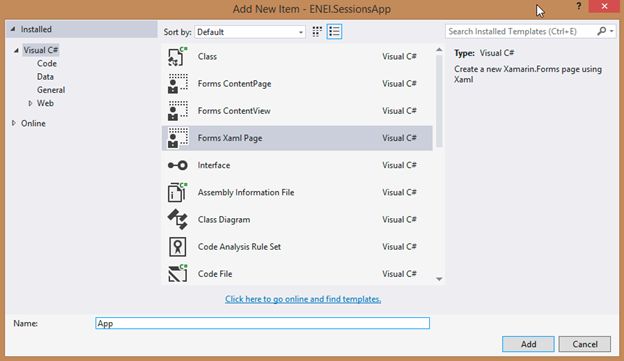Open the Sort by Default dropdown
This screenshot has height=361, width=624.
pos(250,32)
